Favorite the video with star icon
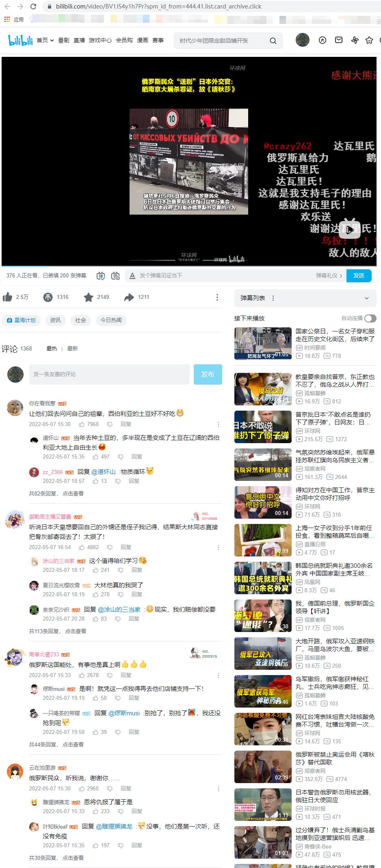Screen dimensions: 381x868 [x=88, y=297]
